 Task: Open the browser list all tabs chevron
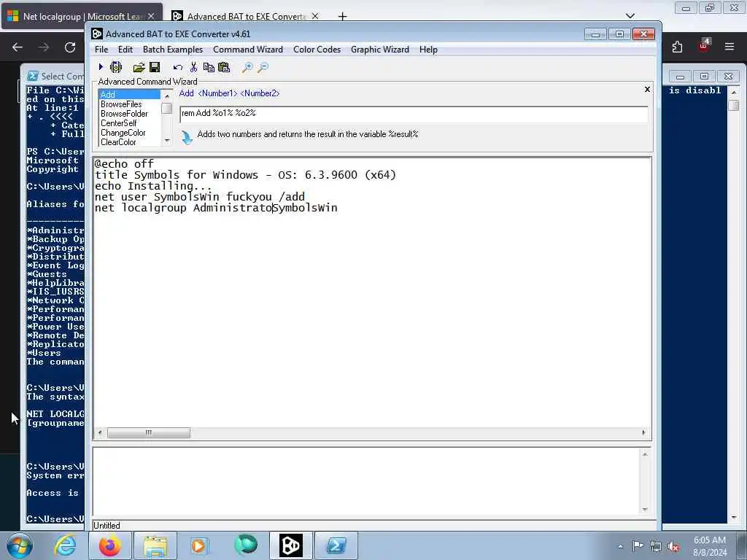630,16
